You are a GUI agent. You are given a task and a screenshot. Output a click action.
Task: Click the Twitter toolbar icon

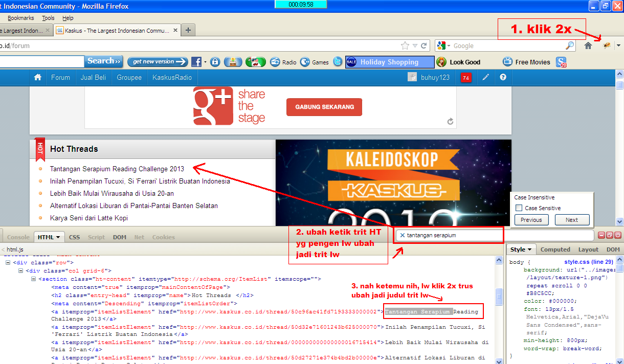(x=338, y=62)
